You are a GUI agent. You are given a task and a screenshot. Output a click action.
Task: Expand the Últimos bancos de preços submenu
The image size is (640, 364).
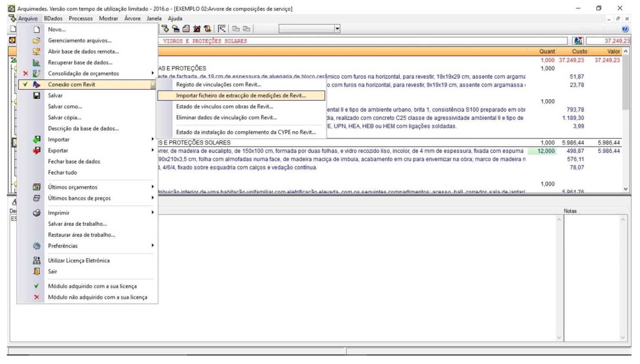point(153,198)
